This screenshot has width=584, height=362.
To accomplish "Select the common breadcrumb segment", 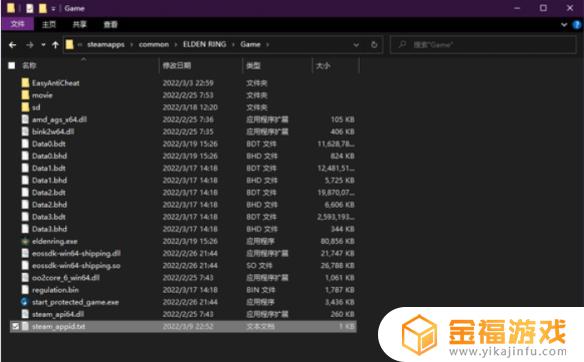I will pos(154,44).
